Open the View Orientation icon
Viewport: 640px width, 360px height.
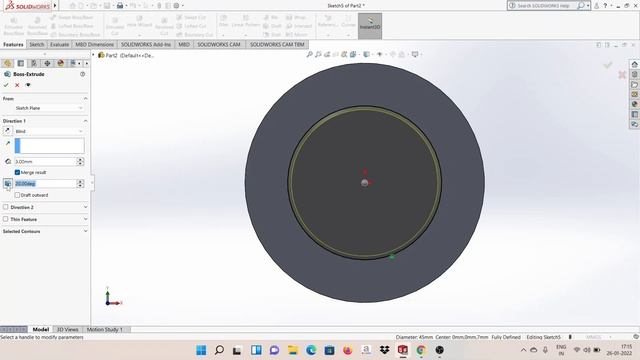353,54
